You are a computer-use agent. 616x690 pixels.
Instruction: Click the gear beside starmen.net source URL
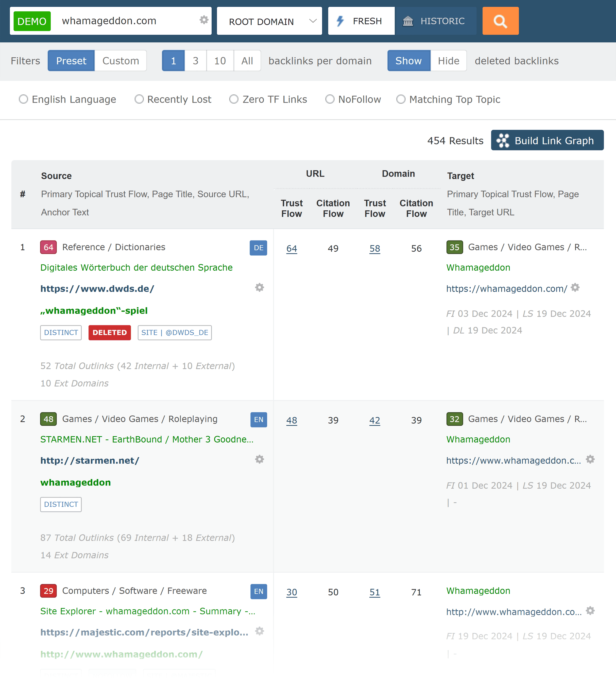pos(260,459)
